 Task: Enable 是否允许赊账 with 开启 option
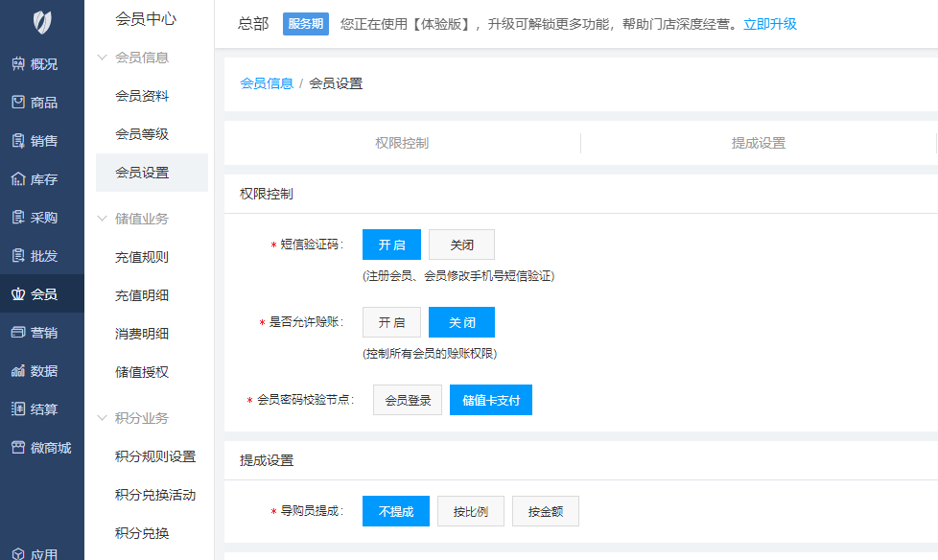[x=391, y=322]
